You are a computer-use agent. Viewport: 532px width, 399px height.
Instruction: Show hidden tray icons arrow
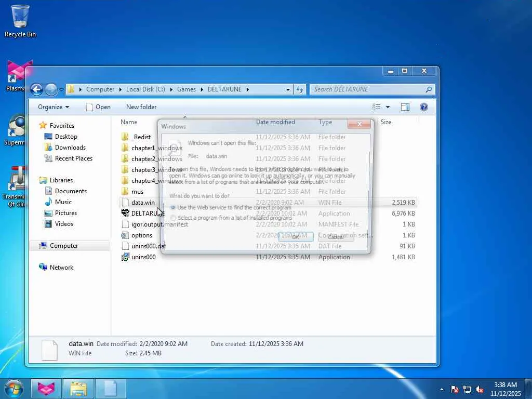point(442,390)
